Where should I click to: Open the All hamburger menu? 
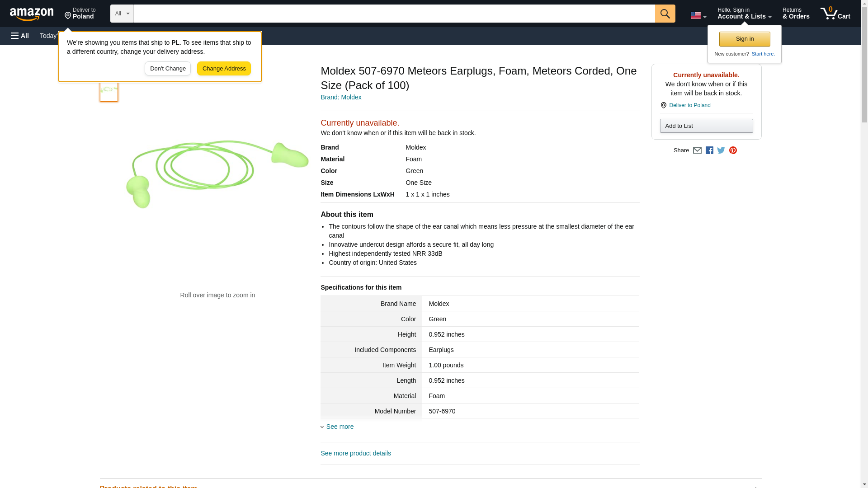(x=20, y=36)
